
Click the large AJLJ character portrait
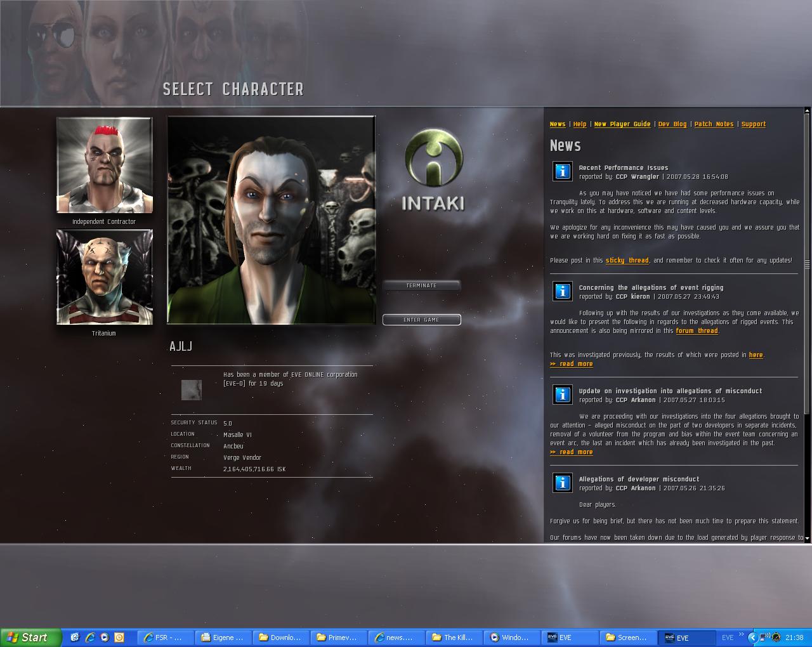pyautogui.click(x=271, y=220)
